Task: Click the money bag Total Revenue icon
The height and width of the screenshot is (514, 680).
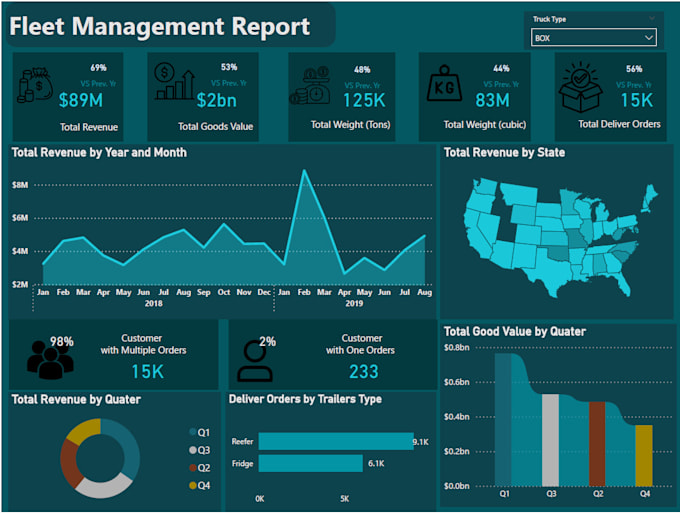Action: (x=35, y=85)
